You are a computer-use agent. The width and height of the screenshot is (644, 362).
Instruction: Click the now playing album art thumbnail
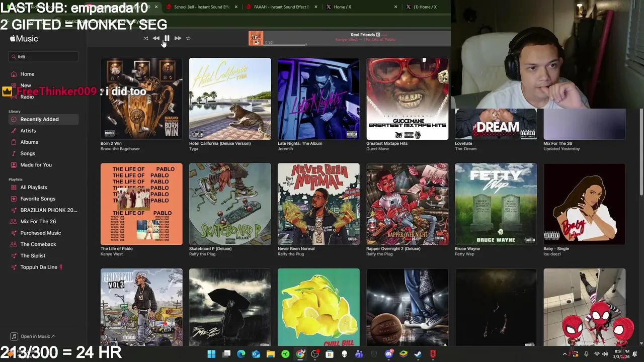pyautogui.click(x=256, y=38)
